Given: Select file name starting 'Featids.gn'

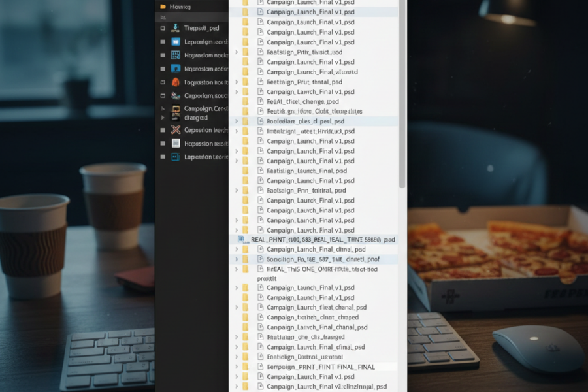Looking at the screenshot, I should point(314,111).
